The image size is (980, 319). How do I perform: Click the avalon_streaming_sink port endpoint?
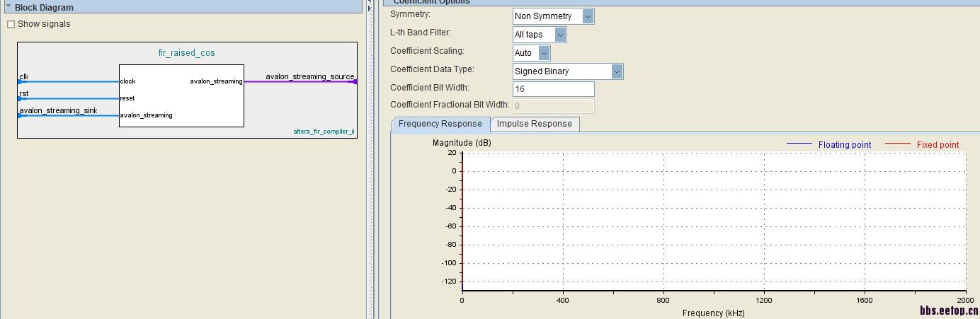tap(20, 116)
